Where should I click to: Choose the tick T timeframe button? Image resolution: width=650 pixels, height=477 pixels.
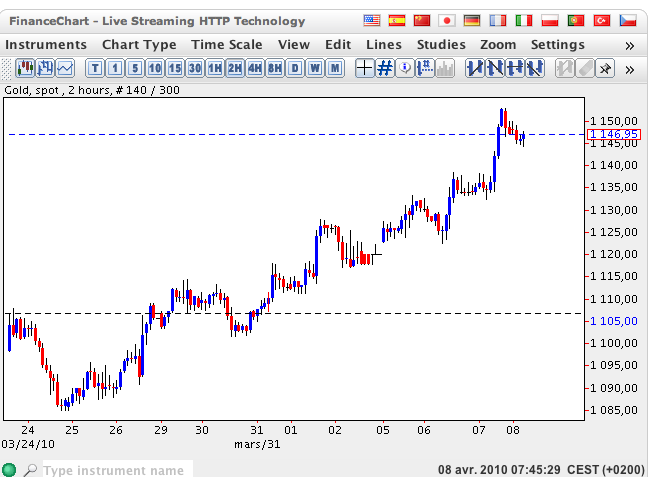95,68
